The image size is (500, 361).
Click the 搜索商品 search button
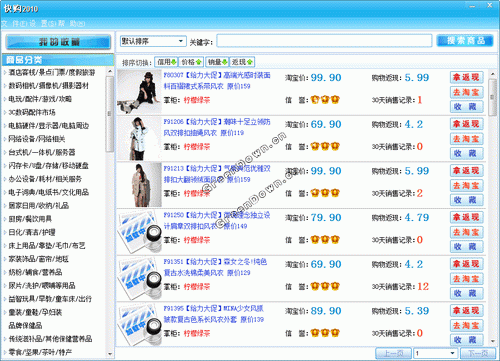[x=465, y=41]
